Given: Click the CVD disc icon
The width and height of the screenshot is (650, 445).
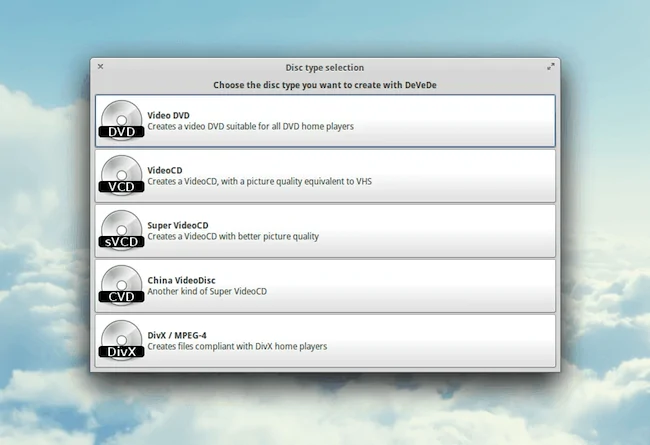Looking at the screenshot, I should coord(121,286).
